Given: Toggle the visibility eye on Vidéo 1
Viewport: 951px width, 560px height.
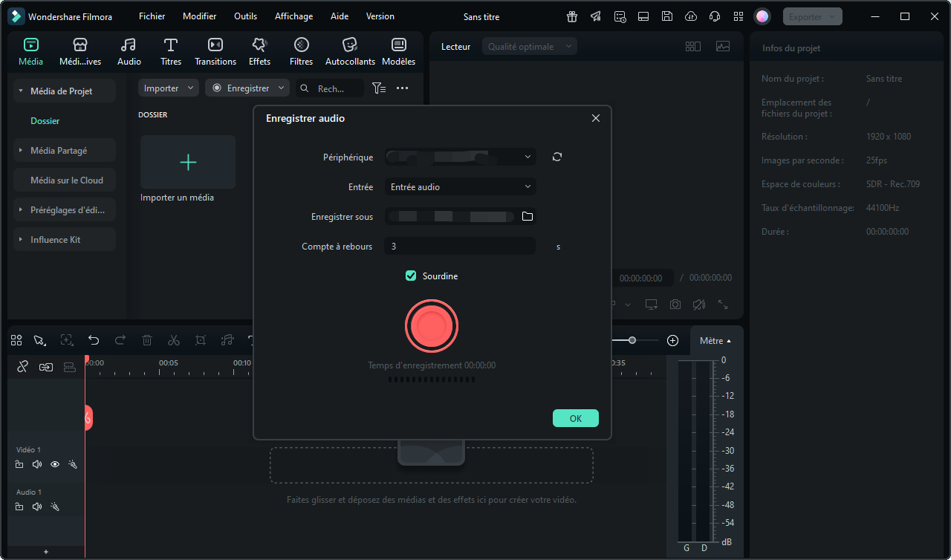Looking at the screenshot, I should (55, 464).
